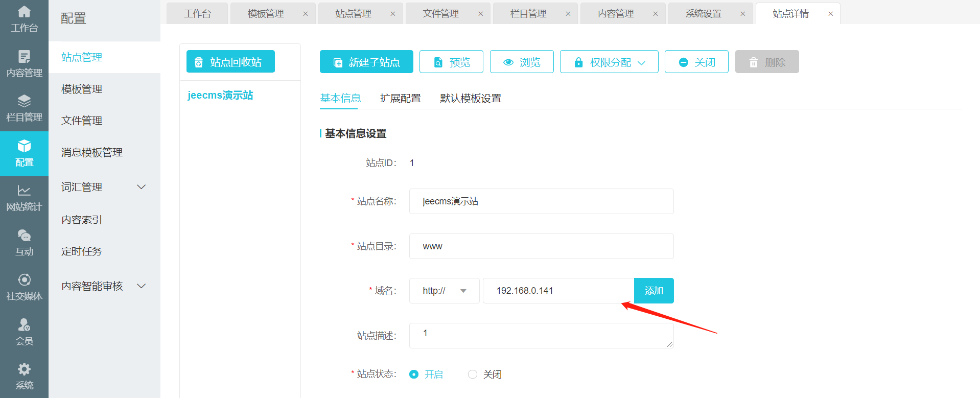The image size is (980, 398).
Task: Expand the 词汇管理 submenu
Action: 142,187
